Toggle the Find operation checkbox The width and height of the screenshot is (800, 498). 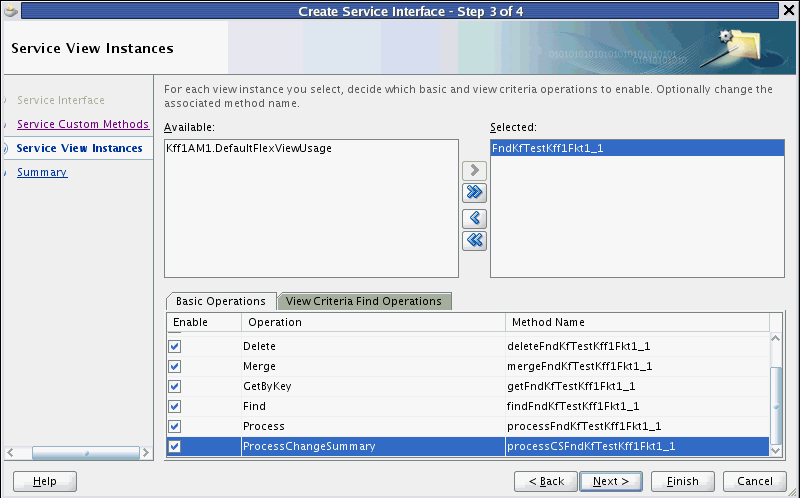174,406
